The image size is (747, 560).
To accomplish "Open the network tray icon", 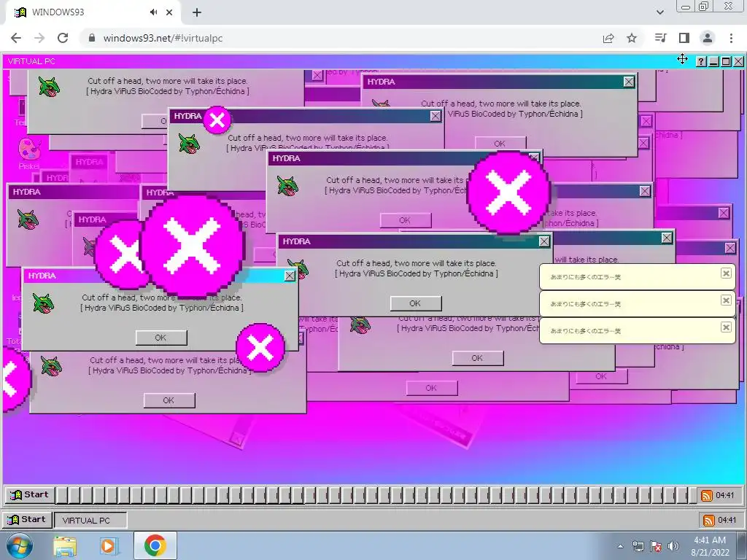I will point(638,547).
